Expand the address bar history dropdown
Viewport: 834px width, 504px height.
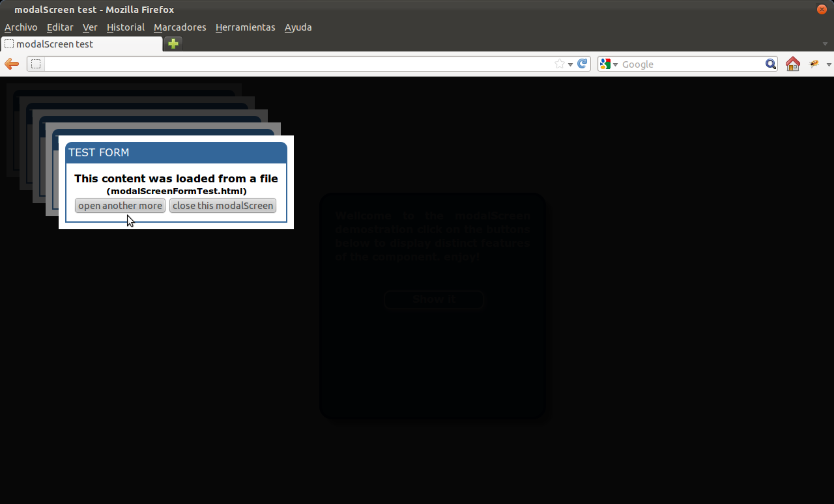pyautogui.click(x=569, y=64)
